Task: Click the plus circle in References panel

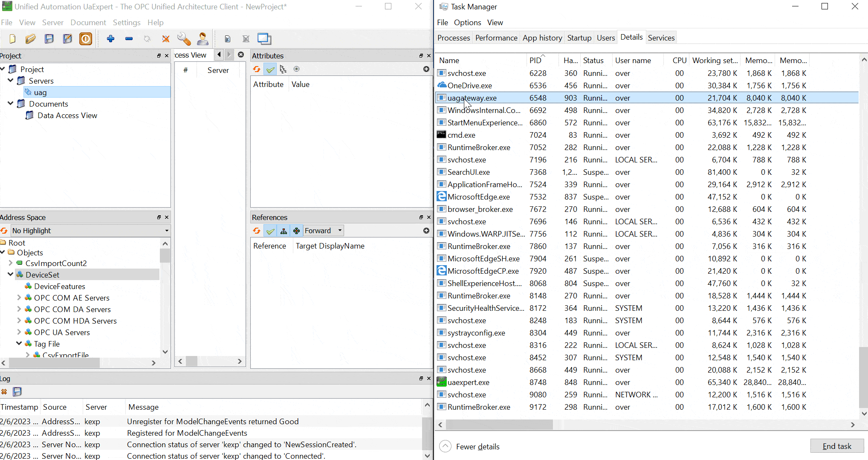Action: (x=426, y=231)
